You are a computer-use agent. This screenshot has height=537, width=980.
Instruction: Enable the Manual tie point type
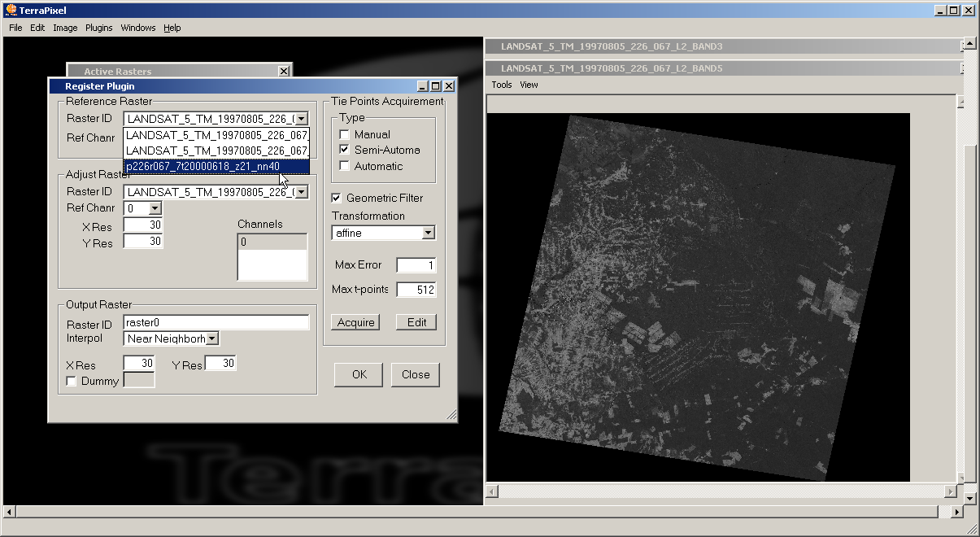345,134
